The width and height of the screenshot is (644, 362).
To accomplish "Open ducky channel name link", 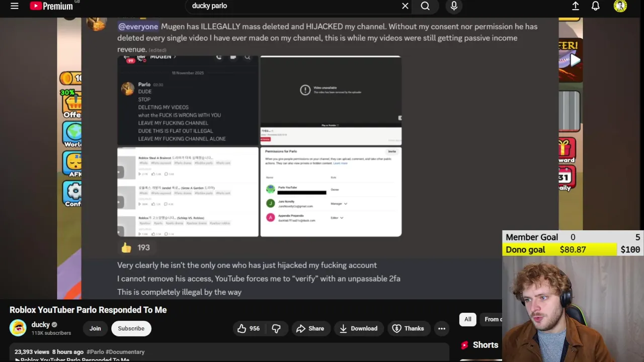I will [x=41, y=324].
